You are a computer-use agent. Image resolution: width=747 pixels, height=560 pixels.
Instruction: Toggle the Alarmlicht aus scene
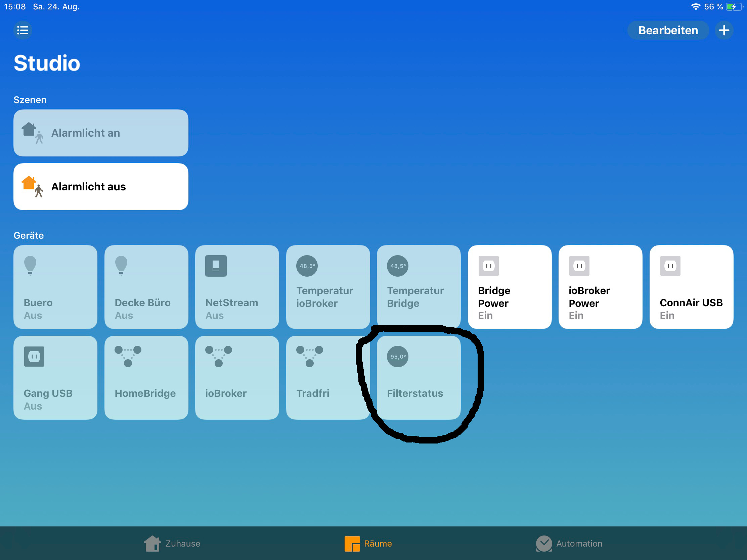click(x=101, y=187)
